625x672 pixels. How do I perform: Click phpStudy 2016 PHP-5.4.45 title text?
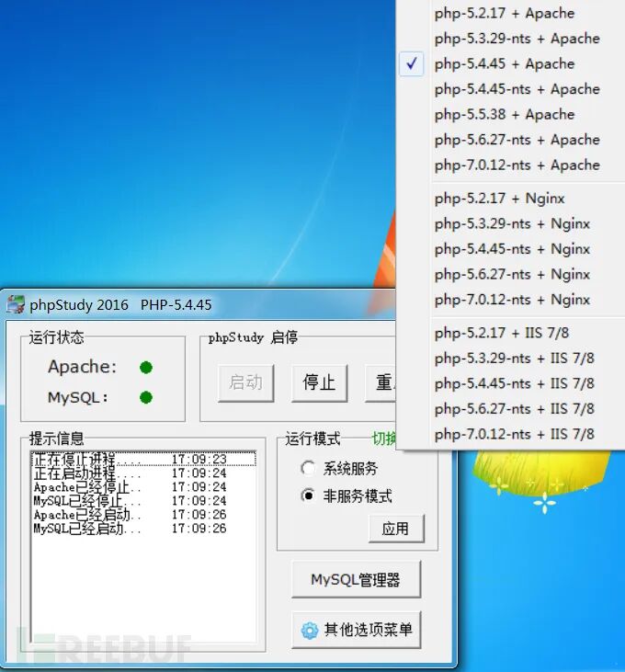120,304
